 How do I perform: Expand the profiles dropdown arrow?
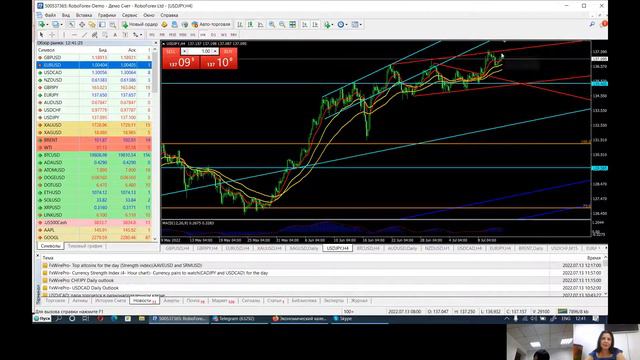(x=62, y=24)
